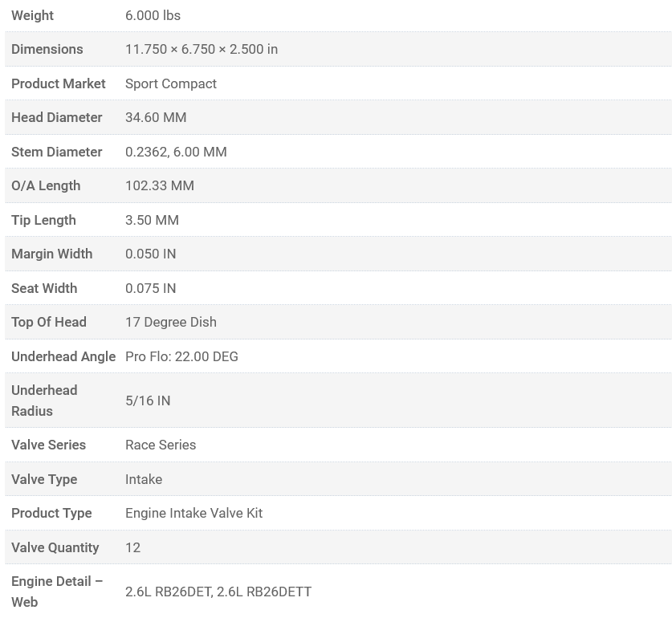Image resolution: width=672 pixels, height=618 pixels.
Task: Click the Engine Intake Valve Kit value
Action: click(193, 513)
